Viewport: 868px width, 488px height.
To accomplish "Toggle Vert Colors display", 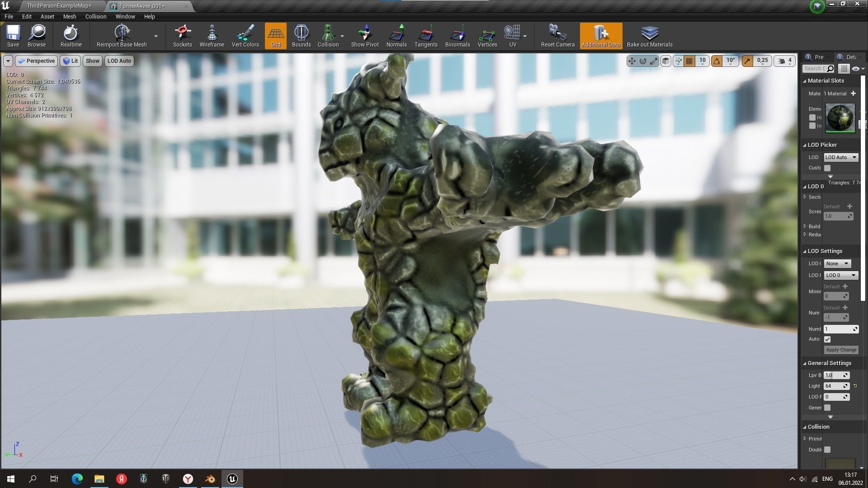I will tap(245, 36).
